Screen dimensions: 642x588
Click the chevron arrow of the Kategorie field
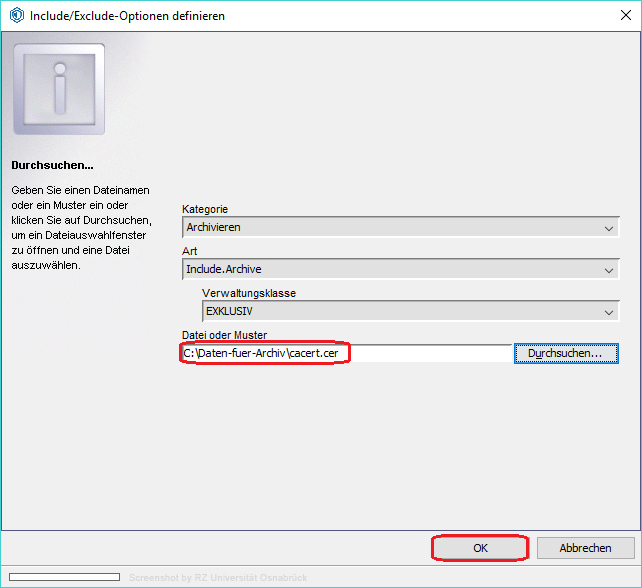(x=610, y=228)
